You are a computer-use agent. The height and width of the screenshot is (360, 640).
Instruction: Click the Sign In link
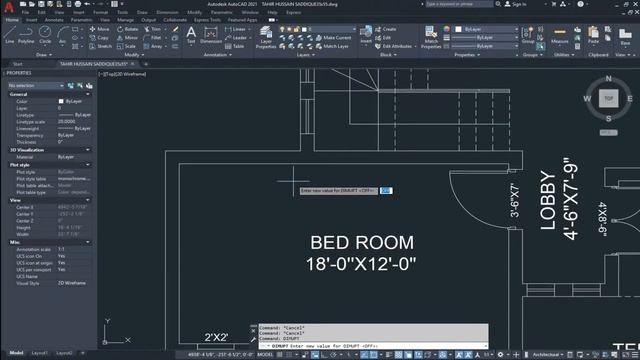point(516,4)
